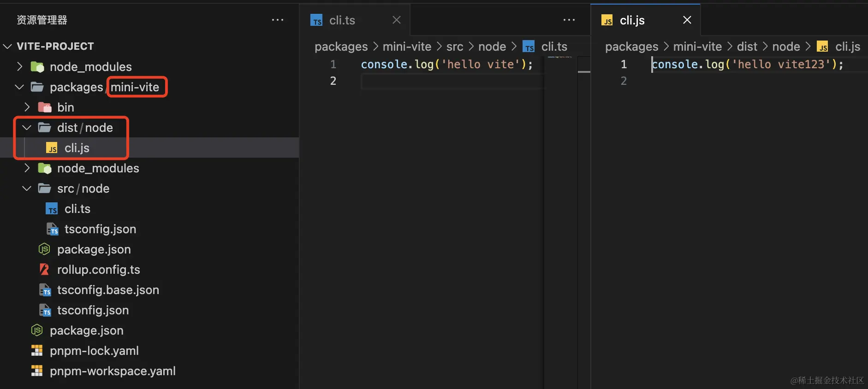This screenshot has width=868, height=389.
Task: Click the icon of tsconfig.json under src/node
Action: click(x=52, y=229)
